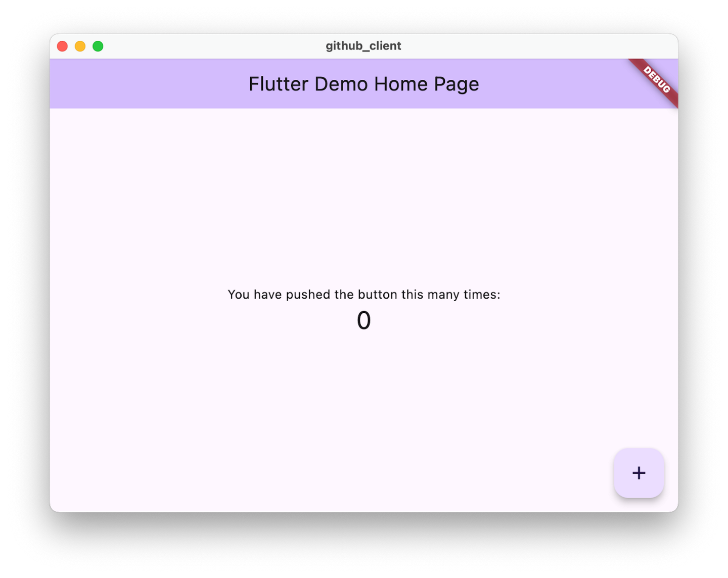Click the word 'You' in the counter label
728x578 pixels.
pos(239,295)
